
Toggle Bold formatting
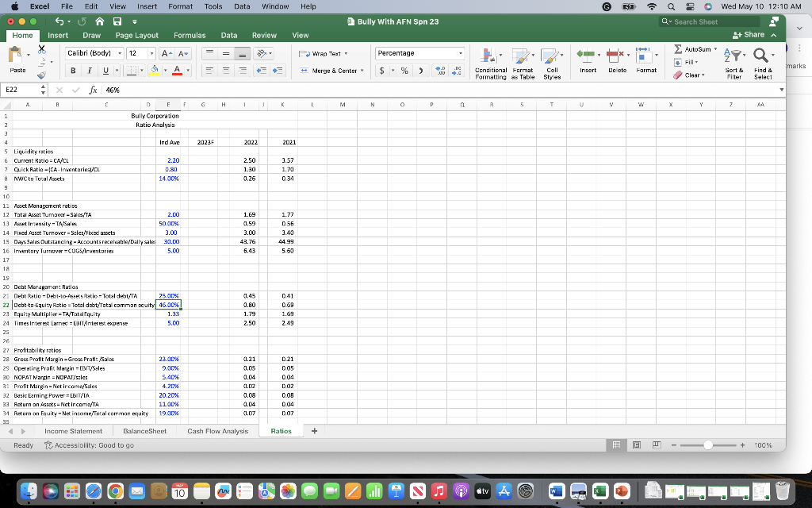click(x=73, y=71)
